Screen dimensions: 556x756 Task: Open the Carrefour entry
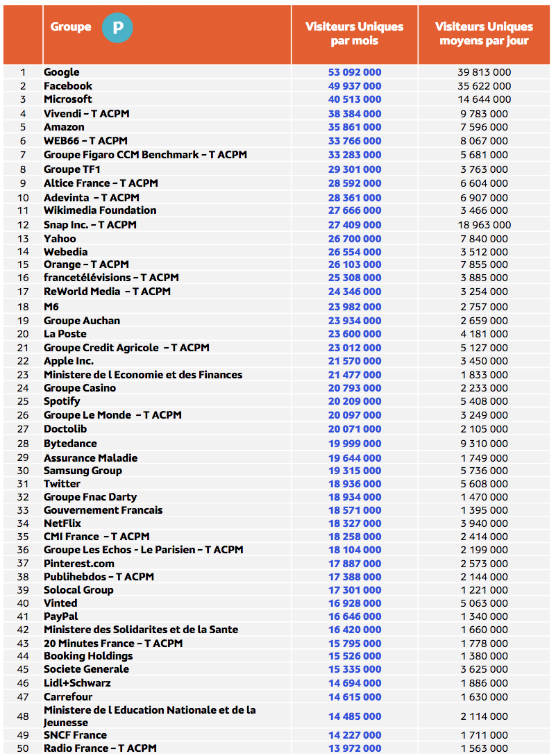65,696
